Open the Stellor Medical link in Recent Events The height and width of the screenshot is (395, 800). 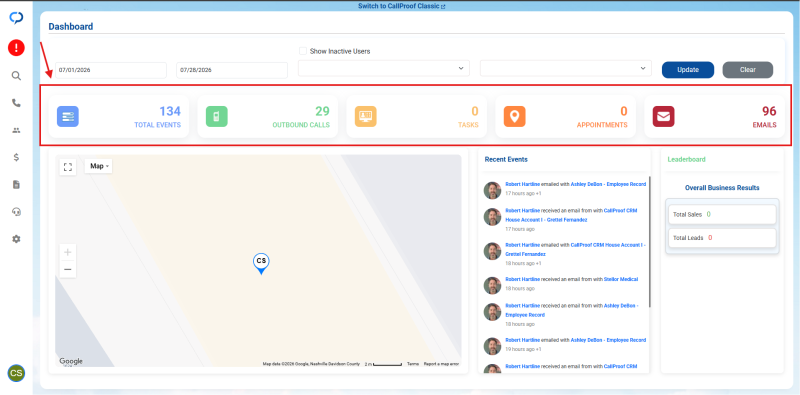click(620, 279)
